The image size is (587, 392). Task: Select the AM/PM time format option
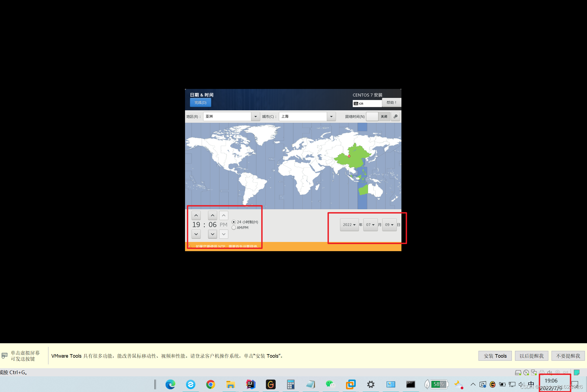[x=234, y=228]
